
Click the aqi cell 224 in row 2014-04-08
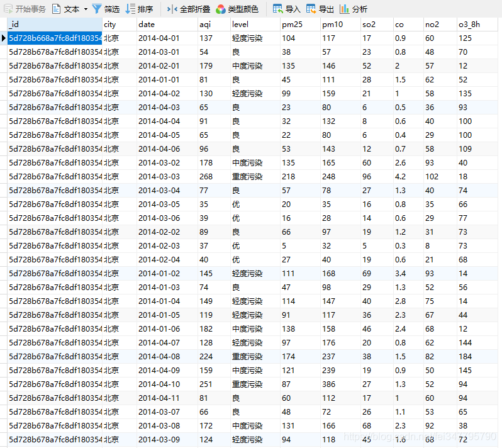(214, 357)
